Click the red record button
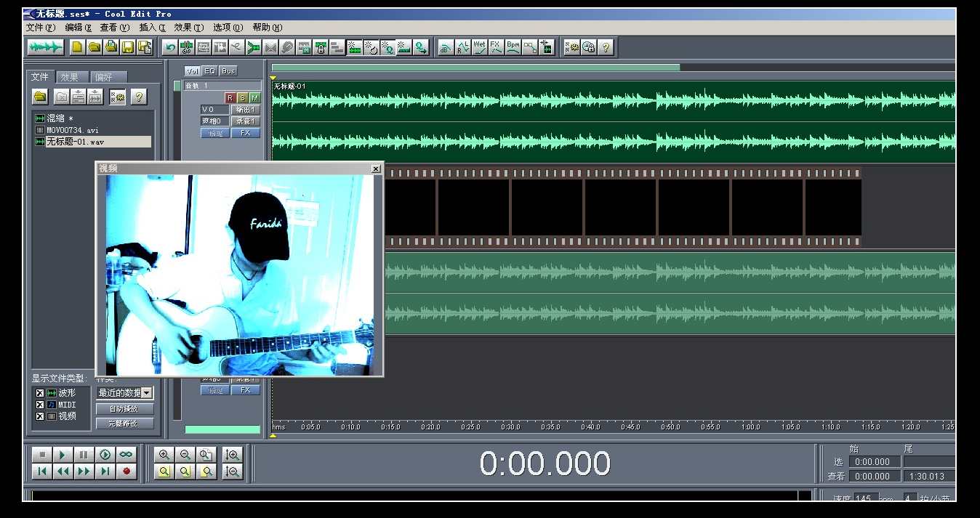 [x=126, y=471]
